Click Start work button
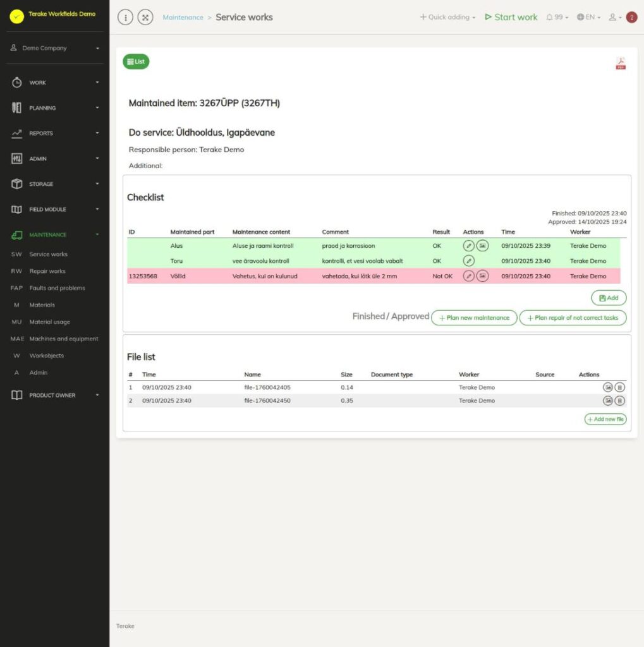644x647 pixels. 511,17
